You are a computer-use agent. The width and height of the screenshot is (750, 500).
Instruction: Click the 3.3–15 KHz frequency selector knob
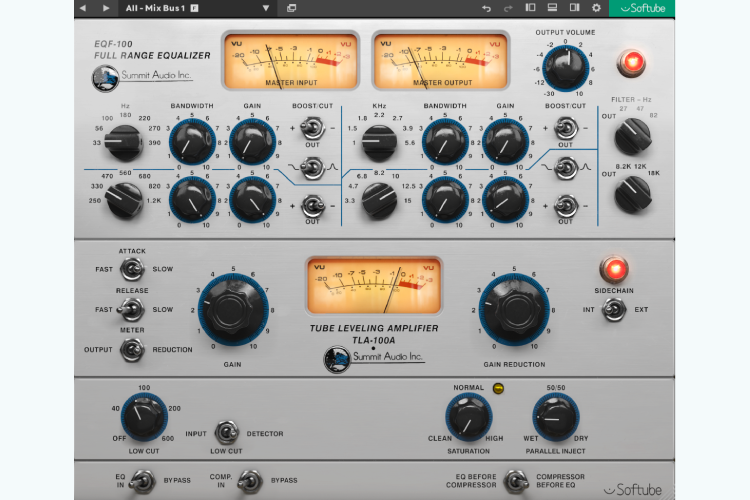pyautogui.click(x=379, y=200)
